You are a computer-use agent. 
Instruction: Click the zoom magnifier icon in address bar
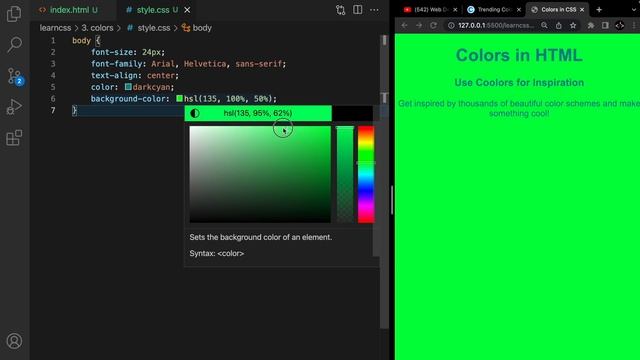[x=544, y=25]
